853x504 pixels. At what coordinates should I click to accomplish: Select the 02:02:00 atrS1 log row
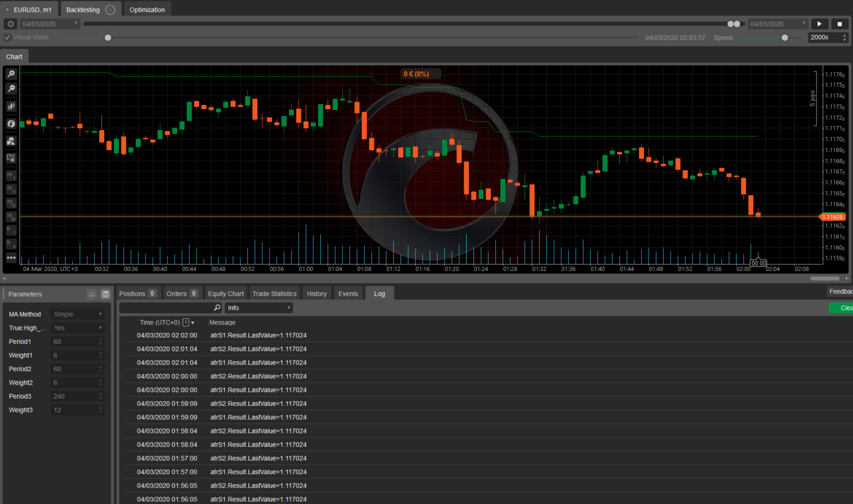point(488,335)
